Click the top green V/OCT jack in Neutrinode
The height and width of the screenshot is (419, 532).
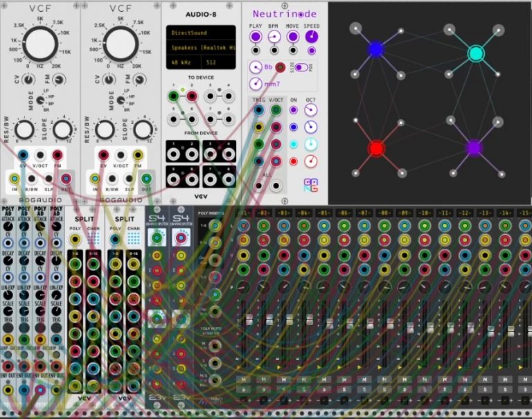pyautogui.click(x=276, y=110)
